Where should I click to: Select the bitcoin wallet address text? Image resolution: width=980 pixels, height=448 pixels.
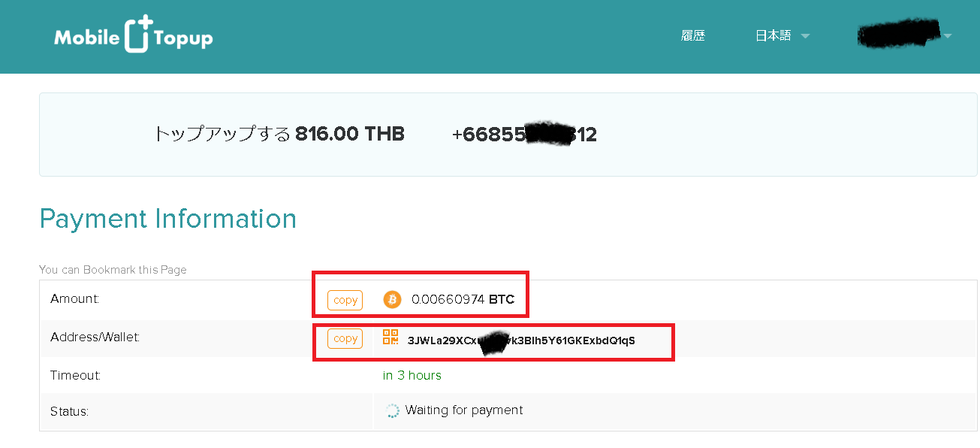[x=521, y=340]
